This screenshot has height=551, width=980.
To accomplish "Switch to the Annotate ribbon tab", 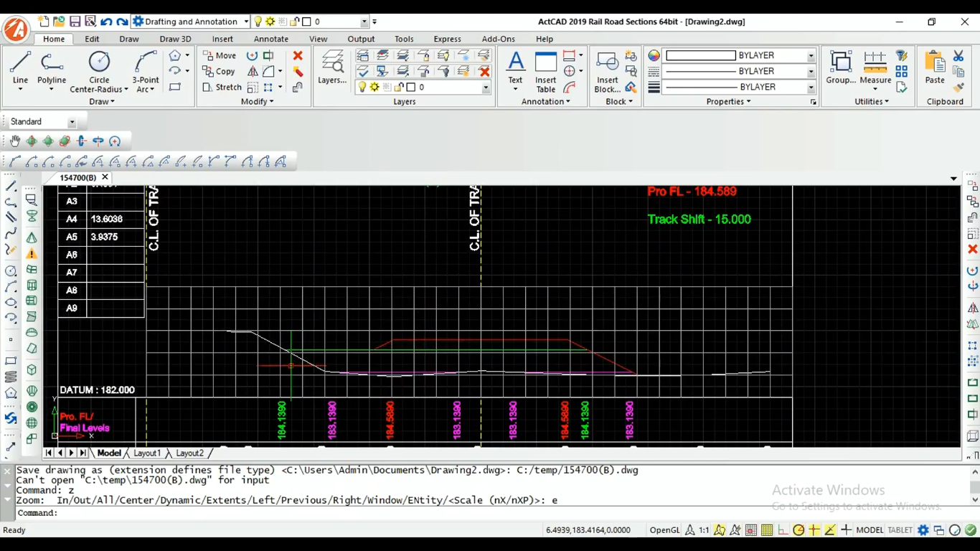I will [271, 39].
